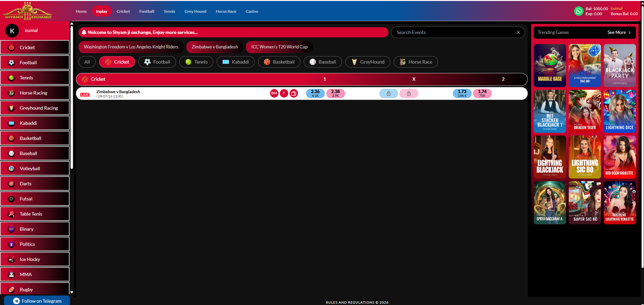Screen dimensions: 644x305
Task: Open live TV icon for Zimbabwe v Bangladesh
Action: (x=294, y=93)
